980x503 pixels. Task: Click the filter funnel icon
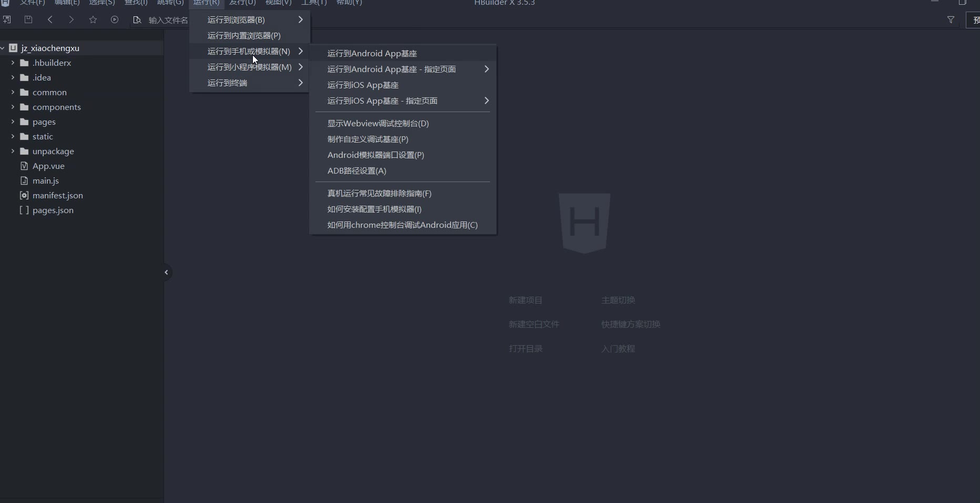coord(951,19)
